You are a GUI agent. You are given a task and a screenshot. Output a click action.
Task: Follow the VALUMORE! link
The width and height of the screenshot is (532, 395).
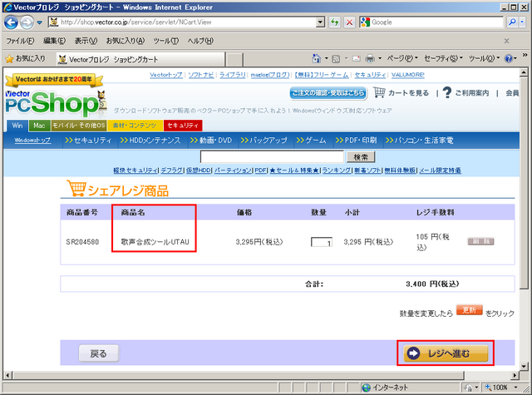point(408,75)
